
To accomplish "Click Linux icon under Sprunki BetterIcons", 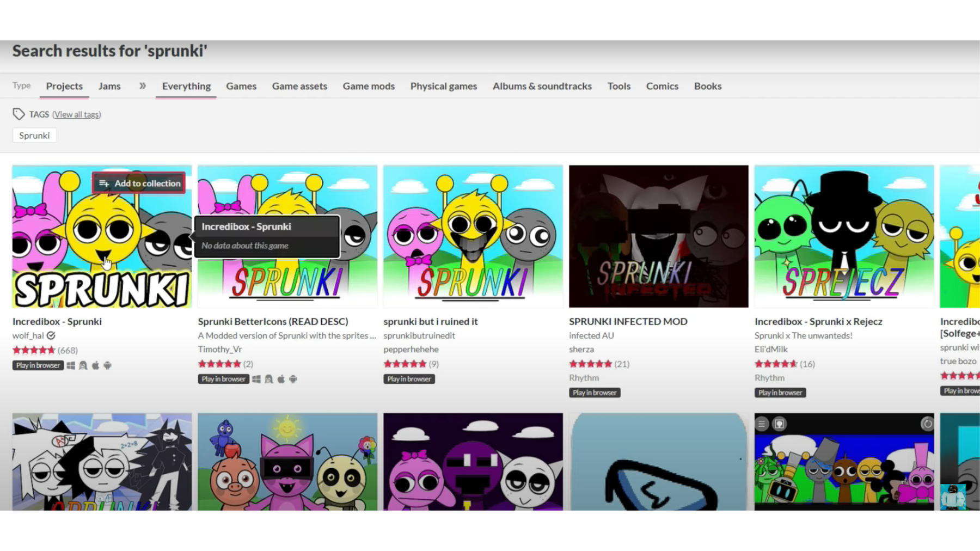I will [x=268, y=379].
